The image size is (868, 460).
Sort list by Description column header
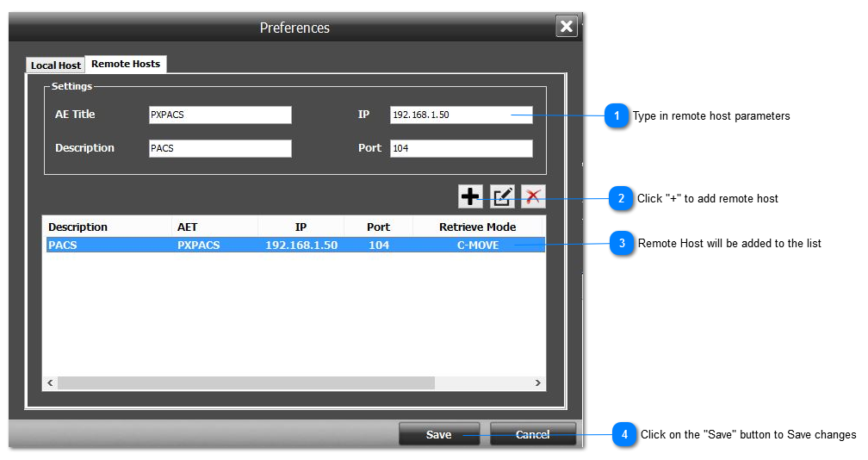pos(107,227)
